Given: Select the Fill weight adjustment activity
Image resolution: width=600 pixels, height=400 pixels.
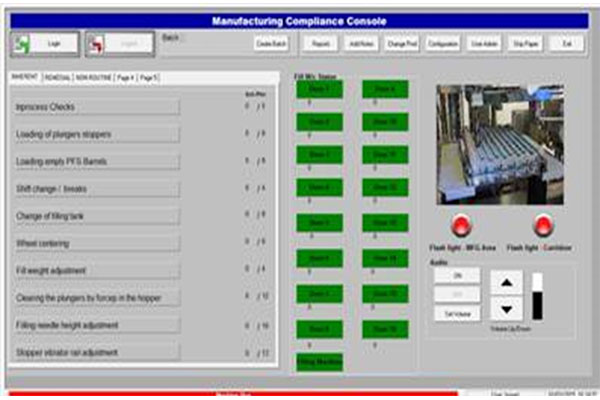Looking at the screenshot, I should pos(96,269).
